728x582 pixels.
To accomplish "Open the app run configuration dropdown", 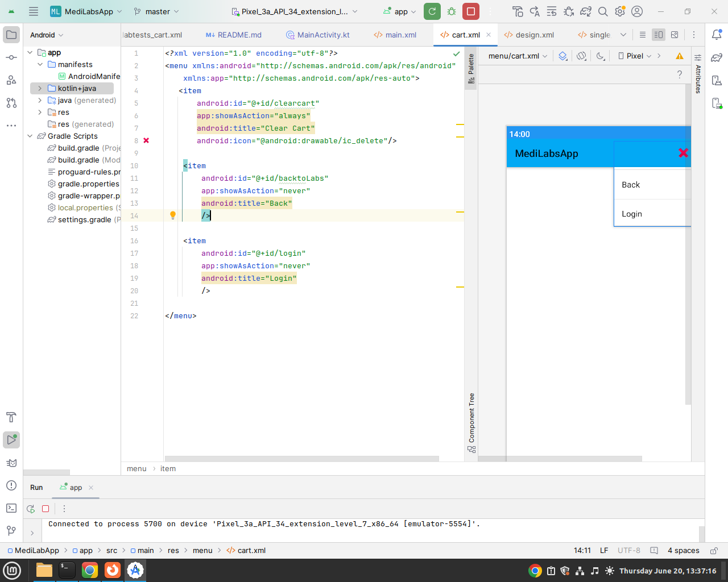I will [400, 11].
